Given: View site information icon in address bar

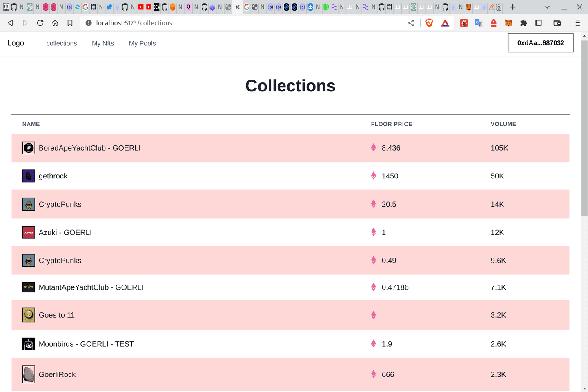Looking at the screenshot, I should click(89, 23).
